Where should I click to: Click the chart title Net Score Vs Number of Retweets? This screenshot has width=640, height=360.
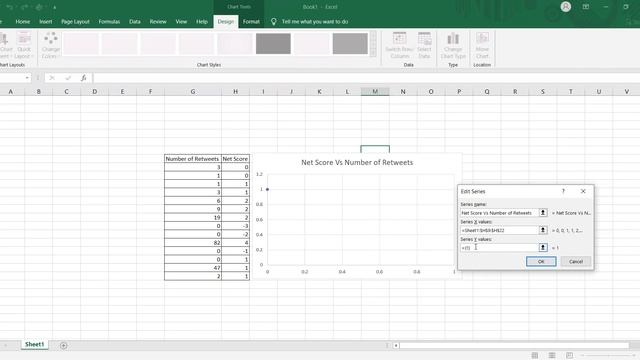click(357, 162)
